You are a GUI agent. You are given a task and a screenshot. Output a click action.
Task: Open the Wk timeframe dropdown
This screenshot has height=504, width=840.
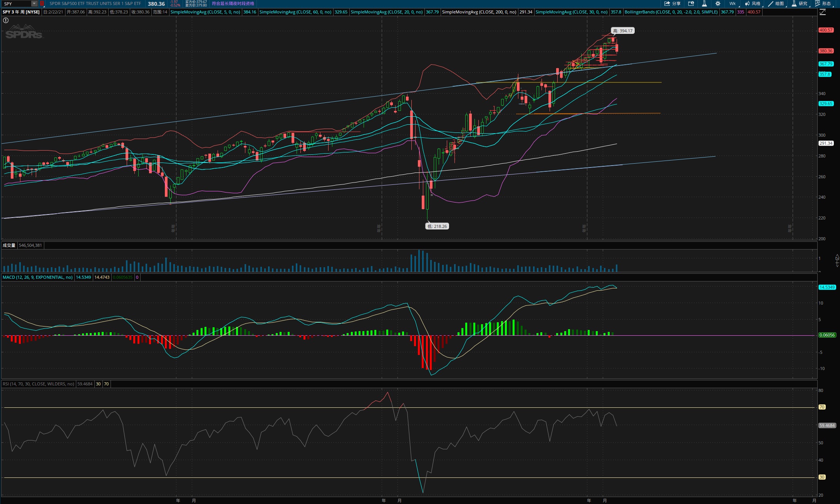point(732,3)
